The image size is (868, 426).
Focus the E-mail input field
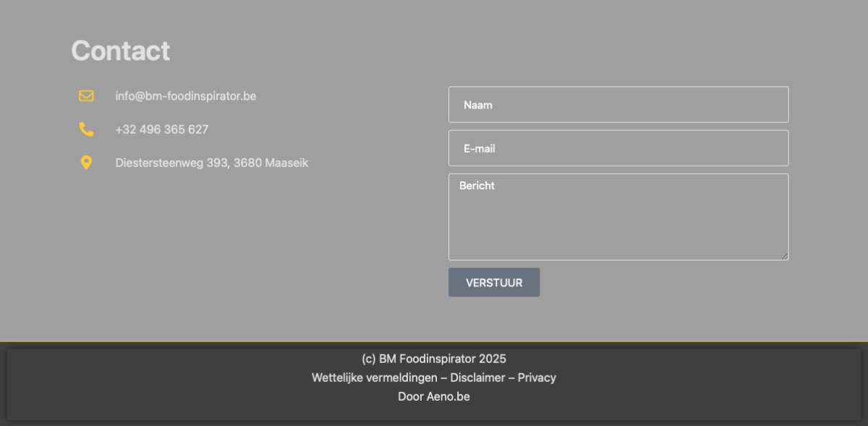pos(618,148)
